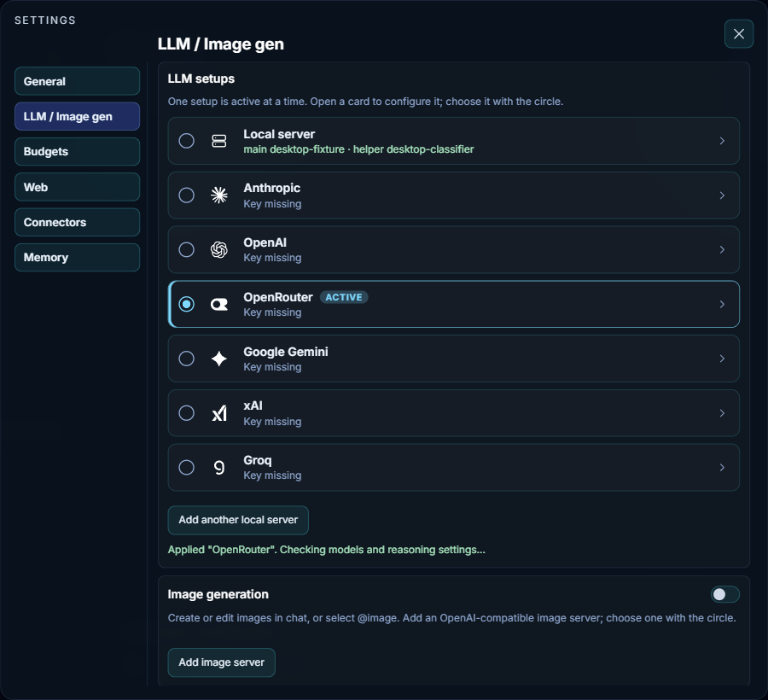Open the Anthropic card via its chevron
The width and height of the screenshot is (768, 700).
point(722,195)
